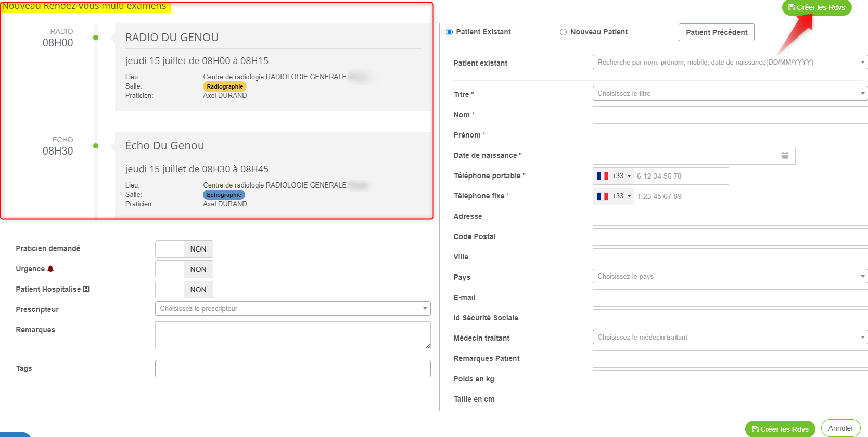
Task: Click the 08H00 timeline marker dot
Action: [96, 38]
